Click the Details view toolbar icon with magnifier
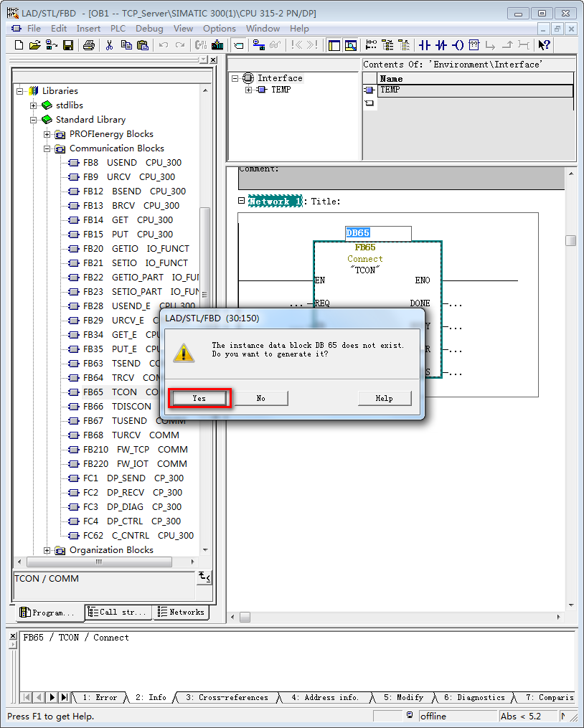Screen dimensions: 584x728 (x=351, y=45)
